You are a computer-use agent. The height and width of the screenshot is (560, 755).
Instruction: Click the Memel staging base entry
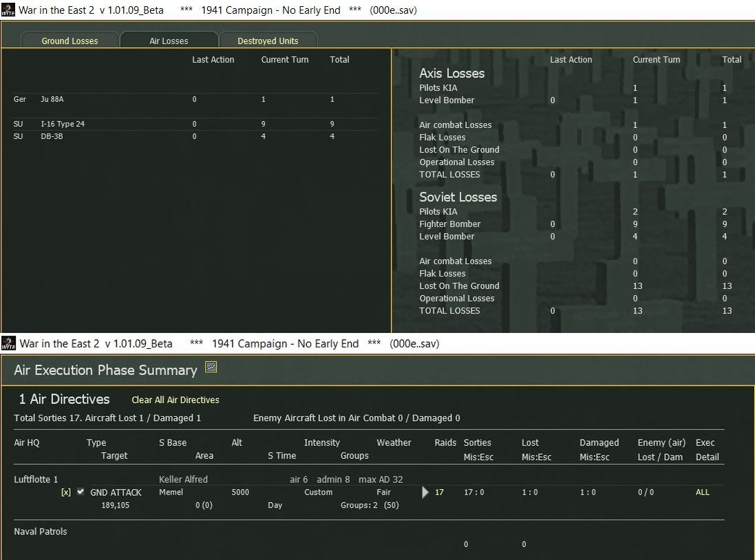point(171,492)
